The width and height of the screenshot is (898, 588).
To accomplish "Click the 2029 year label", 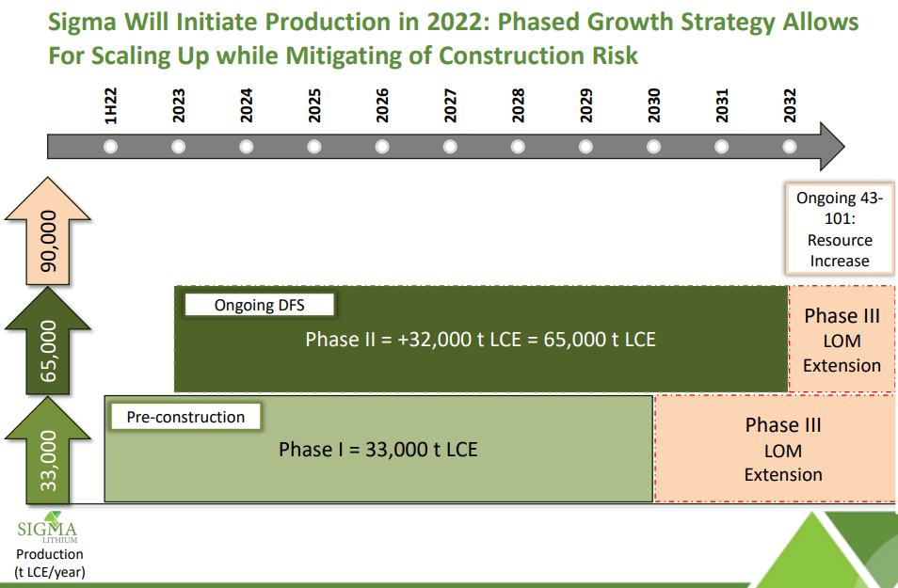I will click(x=585, y=106).
